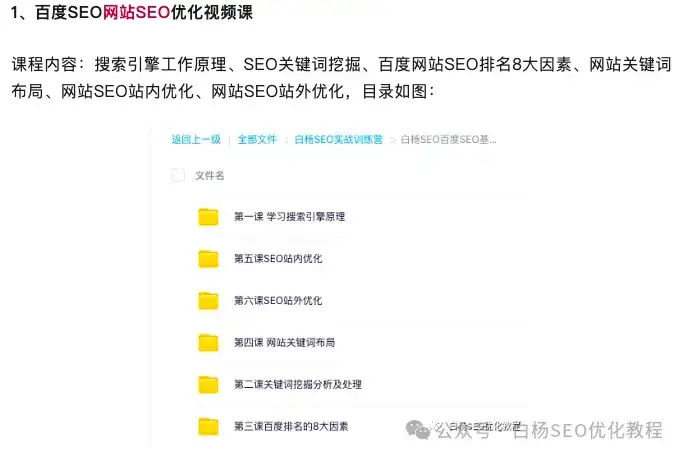The height and width of the screenshot is (457, 684).
Task: Click current breadcrumb 白杨SEO百度SEO基...
Action: 448,140
